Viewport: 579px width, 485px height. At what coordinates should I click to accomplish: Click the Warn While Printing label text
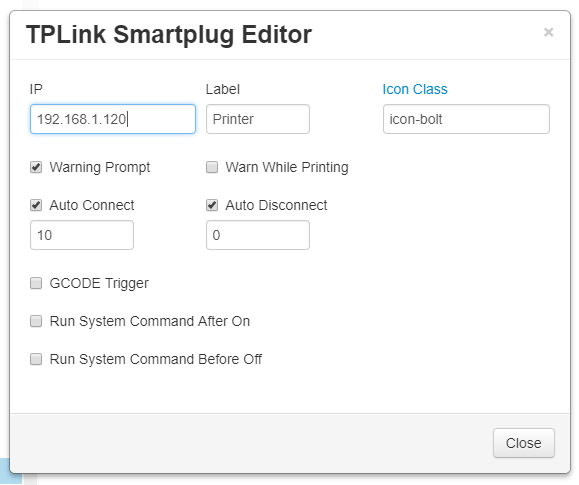coord(287,167)
